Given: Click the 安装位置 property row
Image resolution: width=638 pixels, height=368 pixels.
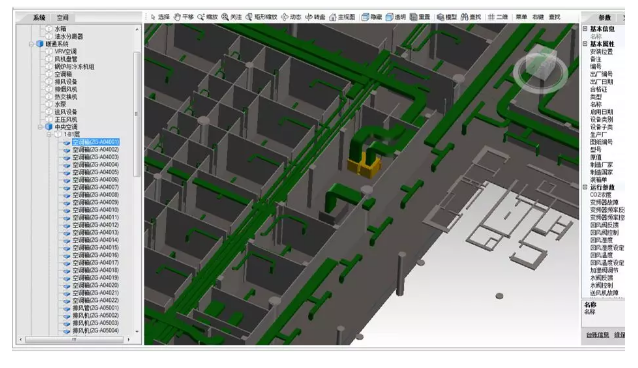Looking at the screenshot, I should (601, 52).
